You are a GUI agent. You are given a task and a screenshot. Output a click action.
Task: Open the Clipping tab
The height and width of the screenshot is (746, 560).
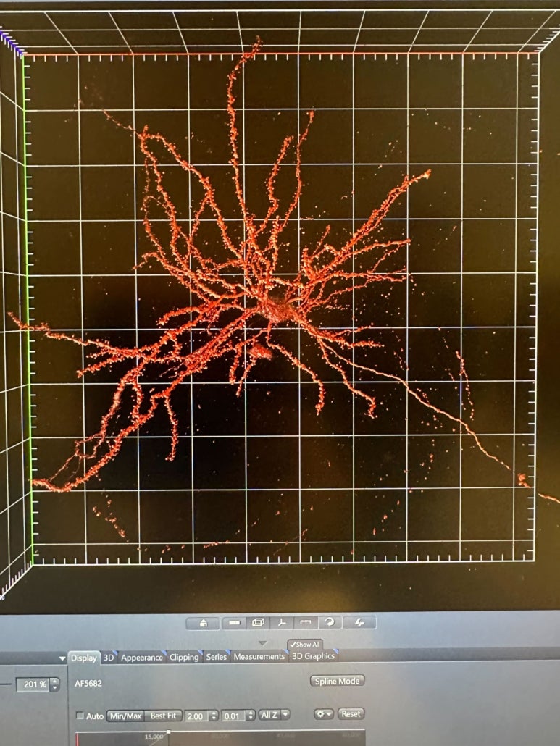184,658
